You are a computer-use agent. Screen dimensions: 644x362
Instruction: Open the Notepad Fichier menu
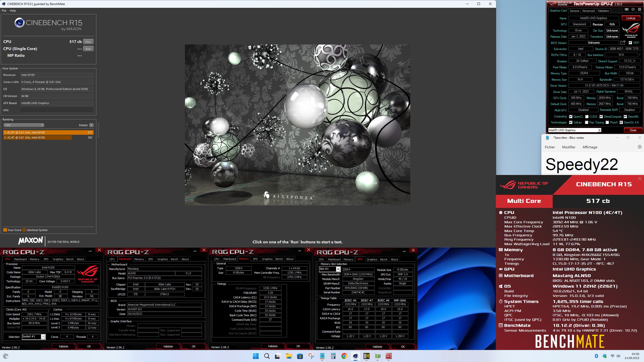(550, 147)
